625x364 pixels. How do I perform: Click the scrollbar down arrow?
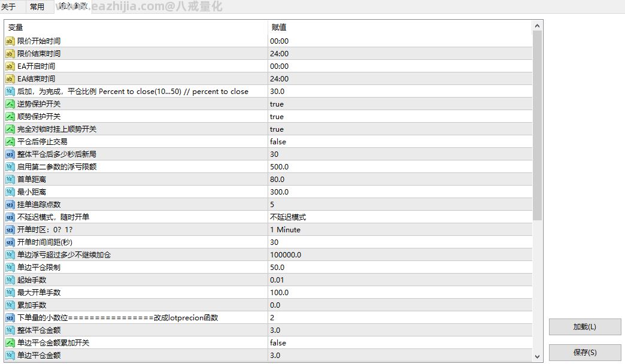[537, 356]
